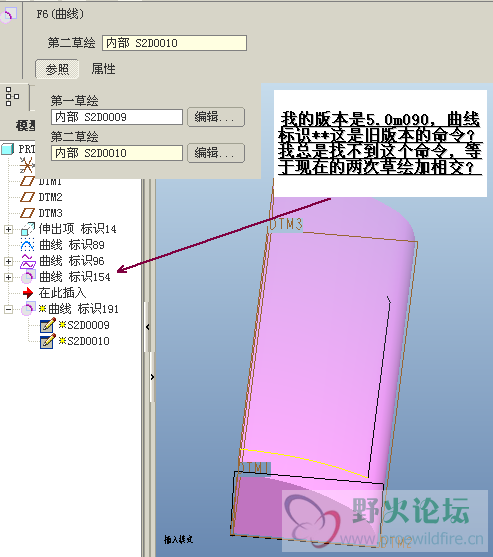This screenshot has width=493, height=557.
Task: Open the 参照 tab
Action: 57,69
